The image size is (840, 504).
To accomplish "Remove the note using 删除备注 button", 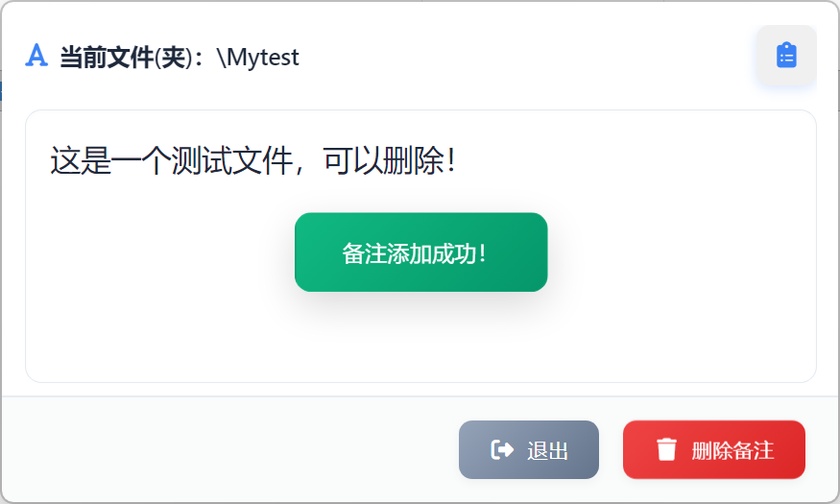I will point(714,449).
